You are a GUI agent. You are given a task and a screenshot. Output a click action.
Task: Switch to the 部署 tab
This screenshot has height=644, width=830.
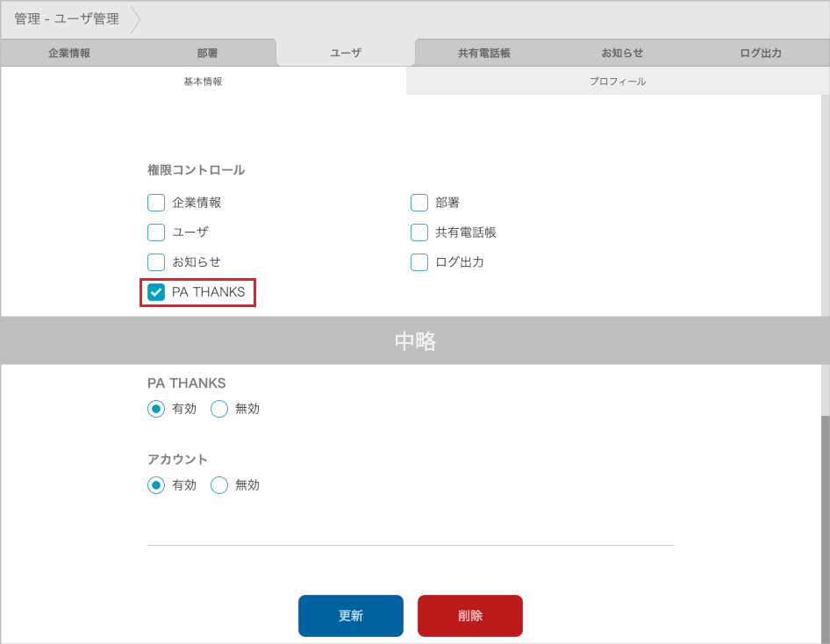(x=208, y=53)
